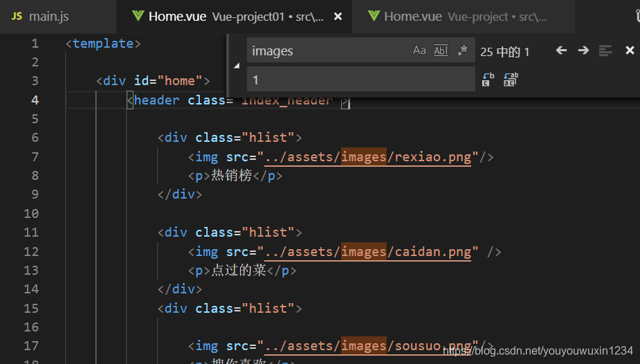Viewport: 640px width, 364px height.
Task: Click hlist div on line 11
Action: [x=230, y=233]
